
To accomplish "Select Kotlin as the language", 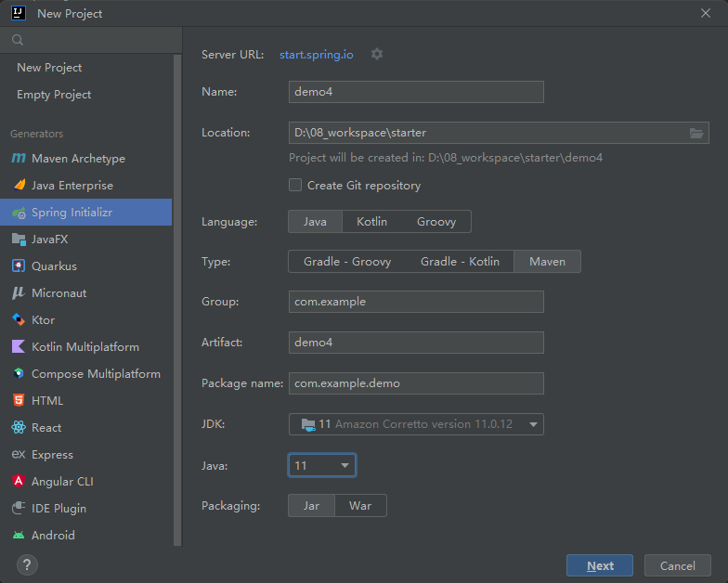I will [x=371, y=222].
